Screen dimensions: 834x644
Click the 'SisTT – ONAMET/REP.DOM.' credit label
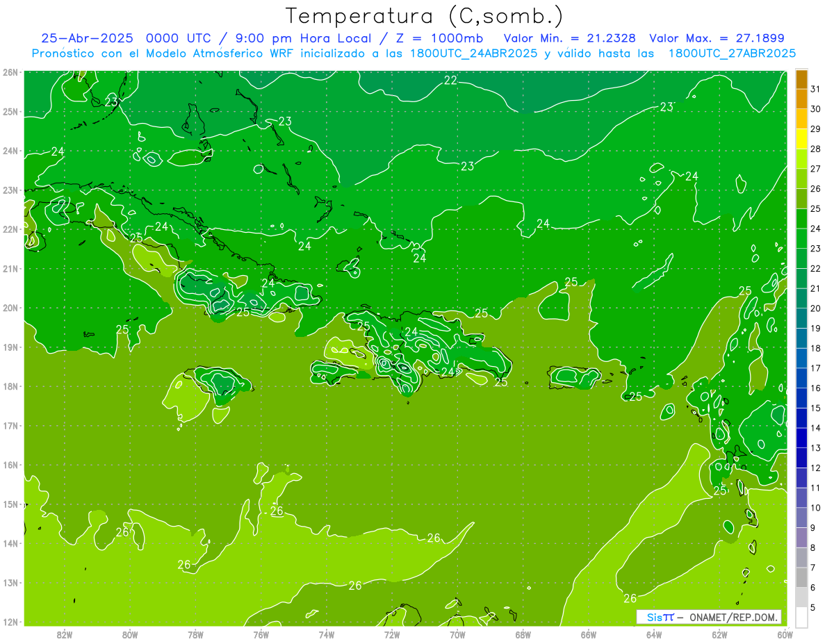tap(710, 617)
